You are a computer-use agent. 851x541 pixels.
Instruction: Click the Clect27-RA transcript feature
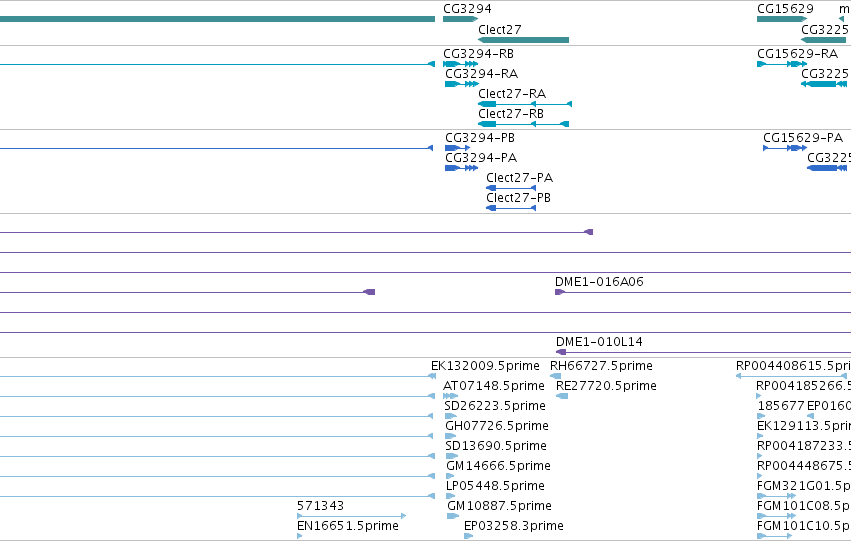[x=525, y=104]
